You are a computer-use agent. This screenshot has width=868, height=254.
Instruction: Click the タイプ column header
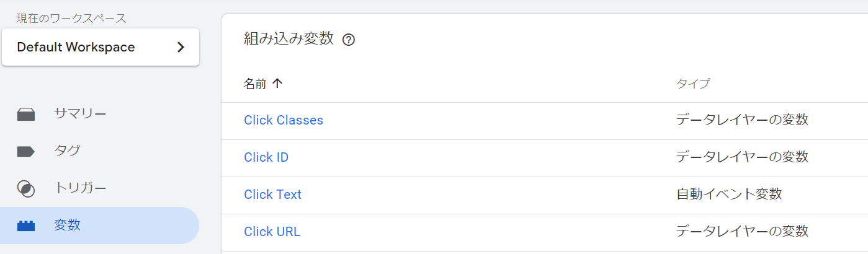pyautogui.click(x=692, y=84)
